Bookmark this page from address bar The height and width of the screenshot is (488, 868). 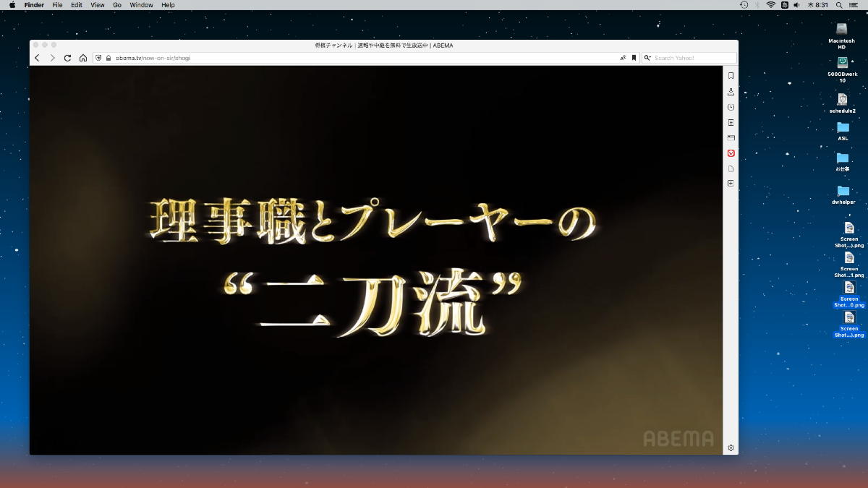tap(634, 58)
